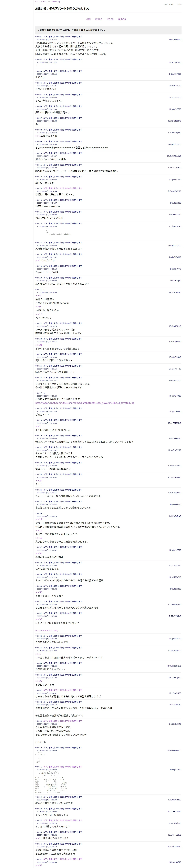
Task: Open the ▼ menu of post 0010
Action: [x=36, y=153]
